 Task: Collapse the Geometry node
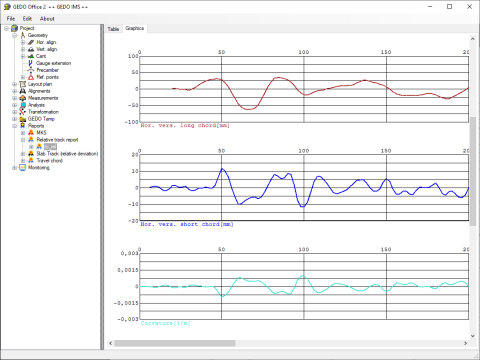(15, 35)
